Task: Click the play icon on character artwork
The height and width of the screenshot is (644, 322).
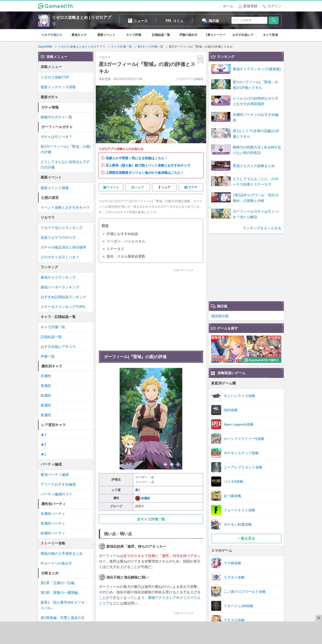Action: 172,464
